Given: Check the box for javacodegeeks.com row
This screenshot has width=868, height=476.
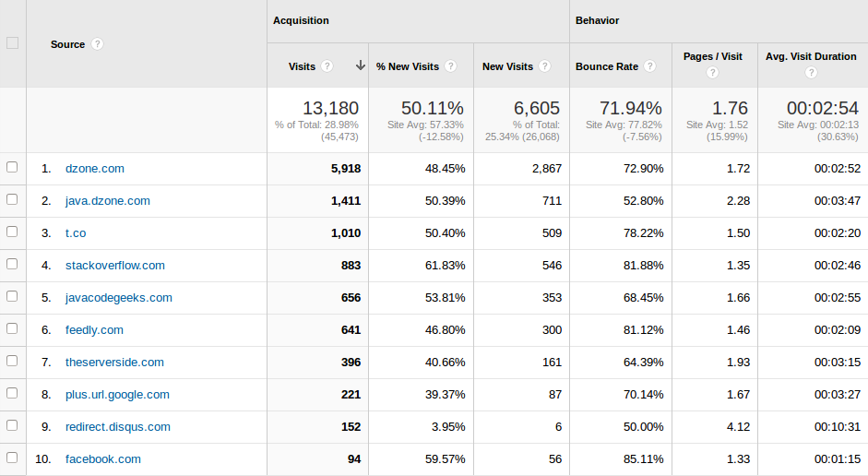Looking at the screenshot, I should 12,296.
